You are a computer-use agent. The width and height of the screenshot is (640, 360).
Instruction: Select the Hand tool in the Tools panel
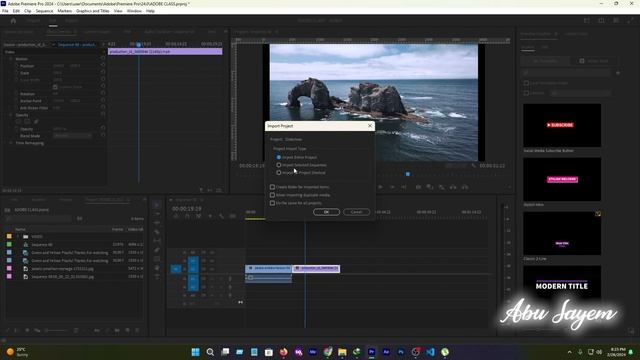click(157, 268)
